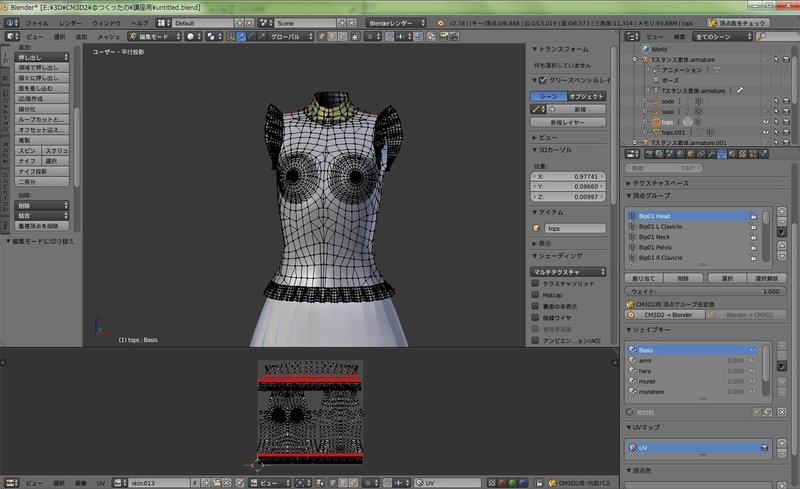Screen dimensions: 800x489
Task: Enable the アンビエントオクルージョン(AO) checkbox
Action: (x=535, y=340)
